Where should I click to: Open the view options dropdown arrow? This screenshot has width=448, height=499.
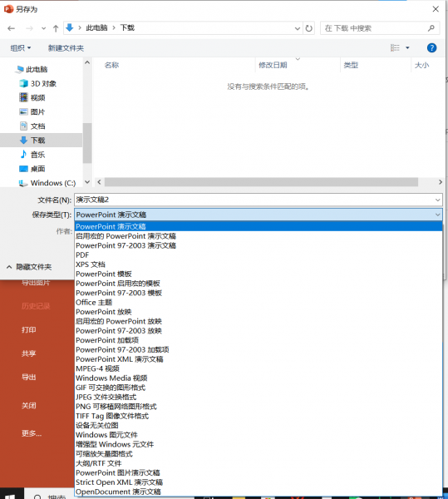click(x=407, y=48)
